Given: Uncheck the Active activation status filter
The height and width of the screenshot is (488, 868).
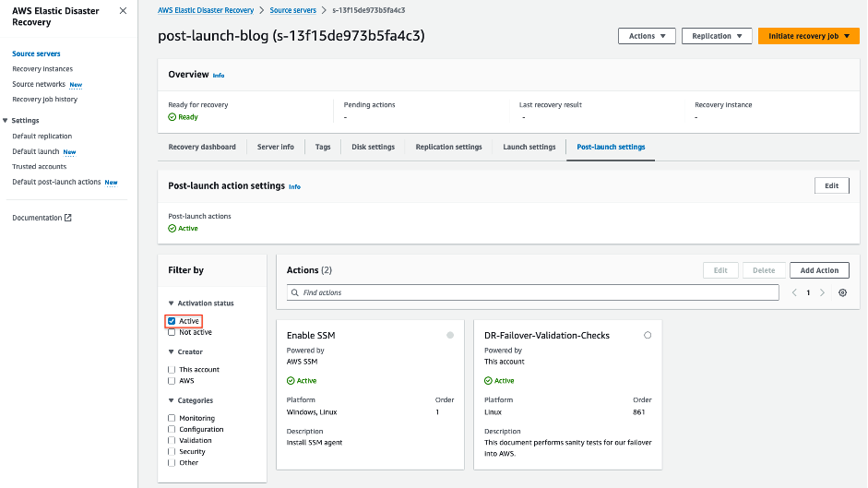Looking at the screenshot, I should tap(172, 321).
